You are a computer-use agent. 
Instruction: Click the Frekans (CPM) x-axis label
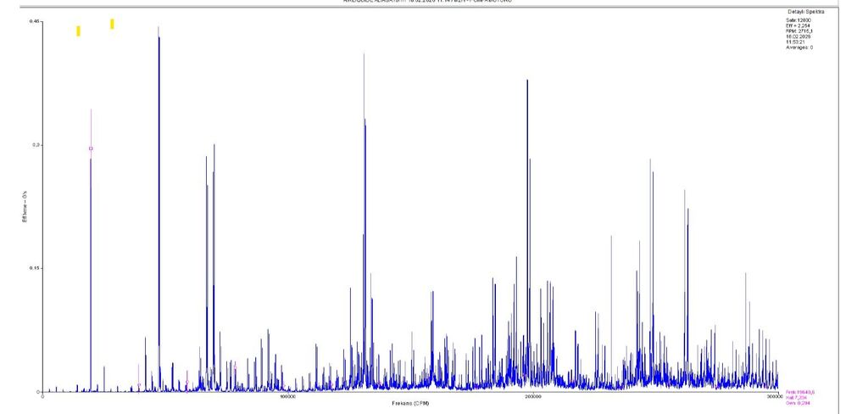(x=409, y=402)
